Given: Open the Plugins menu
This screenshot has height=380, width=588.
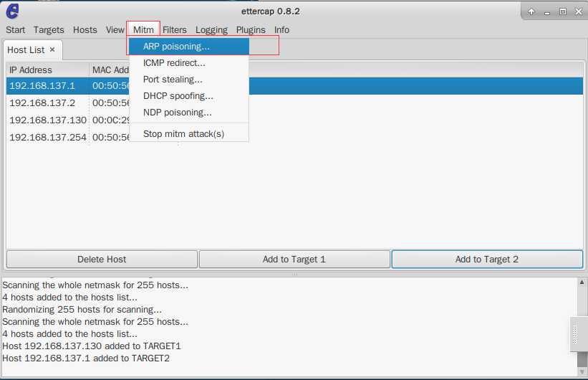Looking at the screenshot, I should [x=251, y=29].
